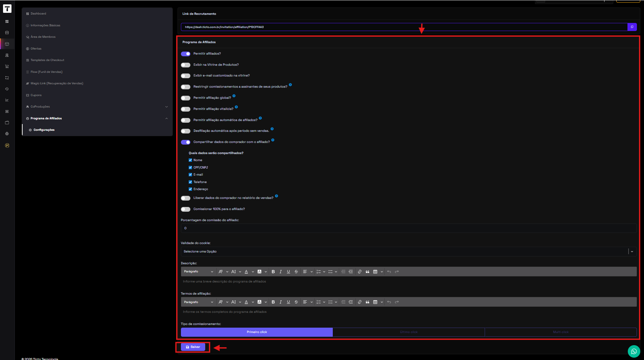Click the Salvar button
The height and width of the screenshot is (360, 644).
click(193, 347)
